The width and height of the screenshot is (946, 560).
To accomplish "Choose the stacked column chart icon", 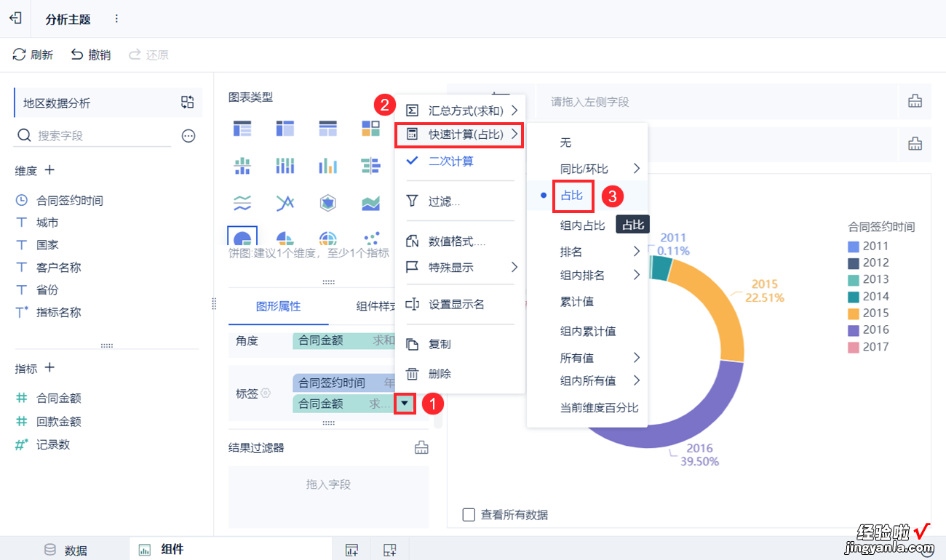I will click(x=285, y=166).
